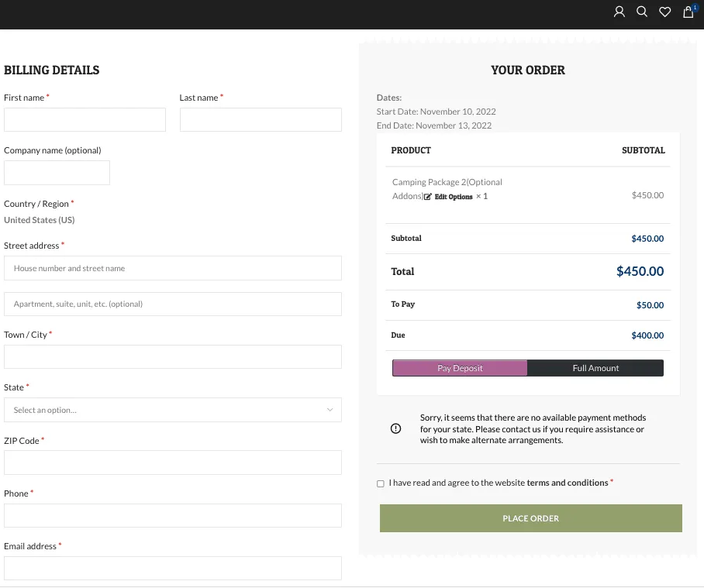Click the Place Order button
The height and width of the screenshot is (588, 704).
pos(530,518)
